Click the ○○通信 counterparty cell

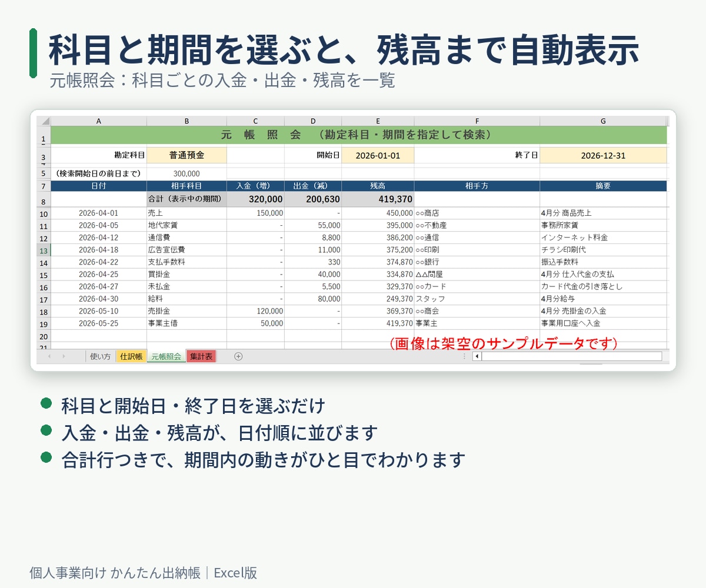point(477,238)
